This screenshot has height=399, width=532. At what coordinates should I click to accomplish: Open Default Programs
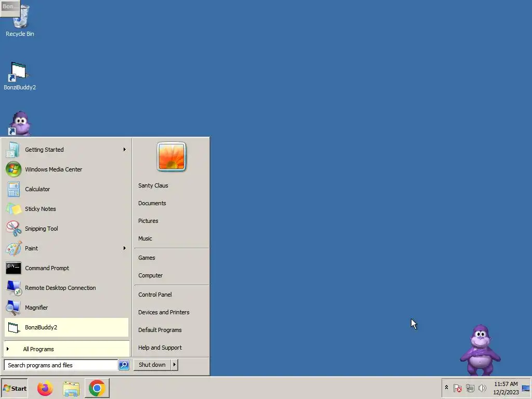160,330
